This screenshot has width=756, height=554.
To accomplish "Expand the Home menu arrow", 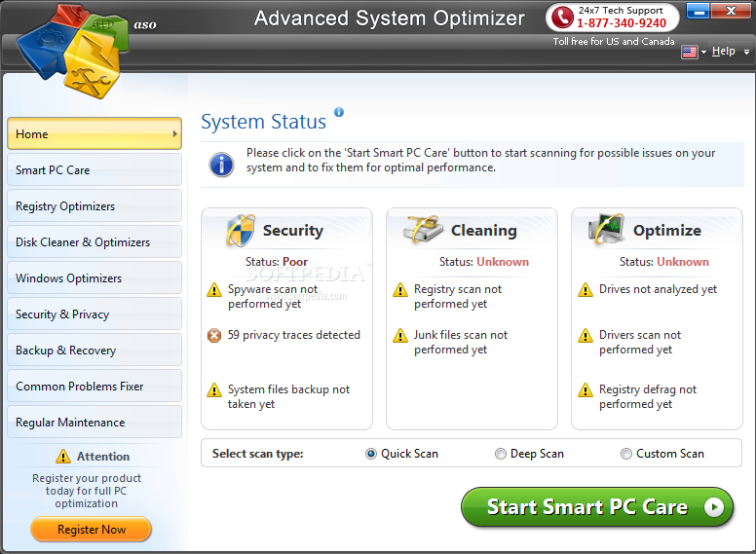I will [x=175, y=134].
